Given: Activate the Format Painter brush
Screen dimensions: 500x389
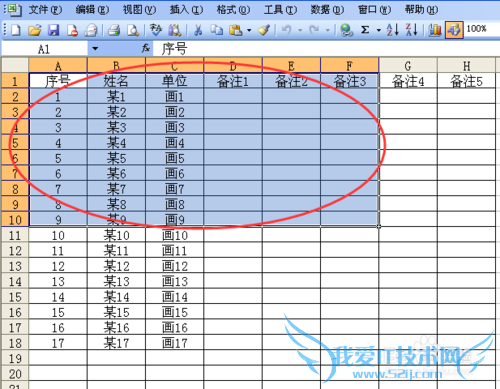Looking at the screenshot, I should (264, 30).
